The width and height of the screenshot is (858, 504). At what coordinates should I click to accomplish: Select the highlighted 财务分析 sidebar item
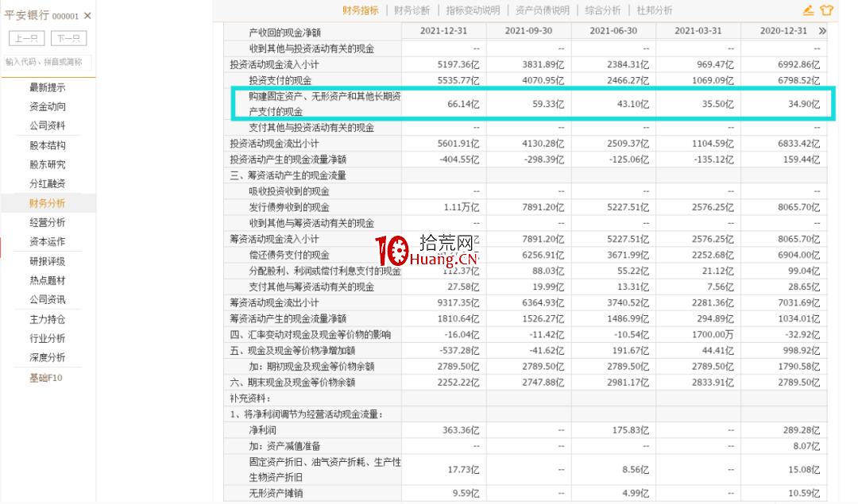[48, 203]
